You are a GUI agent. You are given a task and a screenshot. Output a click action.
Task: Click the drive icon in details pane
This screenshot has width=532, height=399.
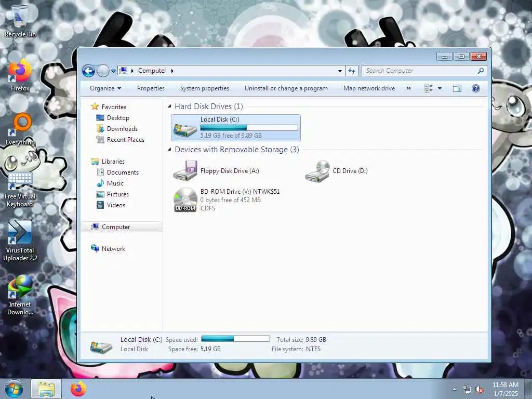pyautogui.click(x=101, y=347)
